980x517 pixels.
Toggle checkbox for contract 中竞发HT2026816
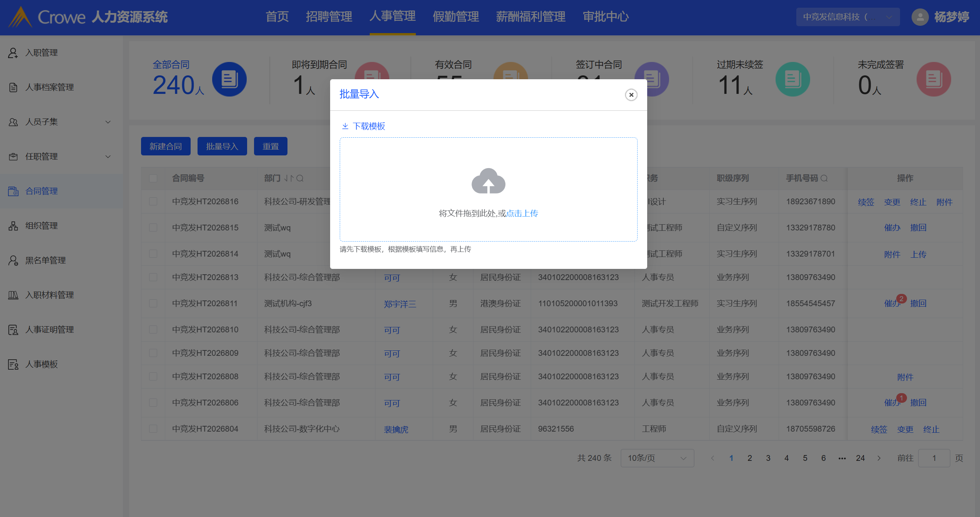[153, 202]
